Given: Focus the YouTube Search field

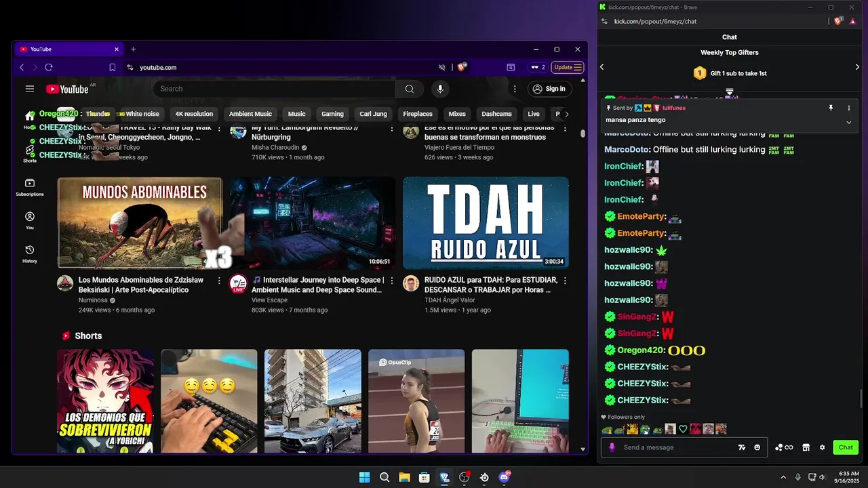Looking at the screenshot, I should tap(275, 89).
